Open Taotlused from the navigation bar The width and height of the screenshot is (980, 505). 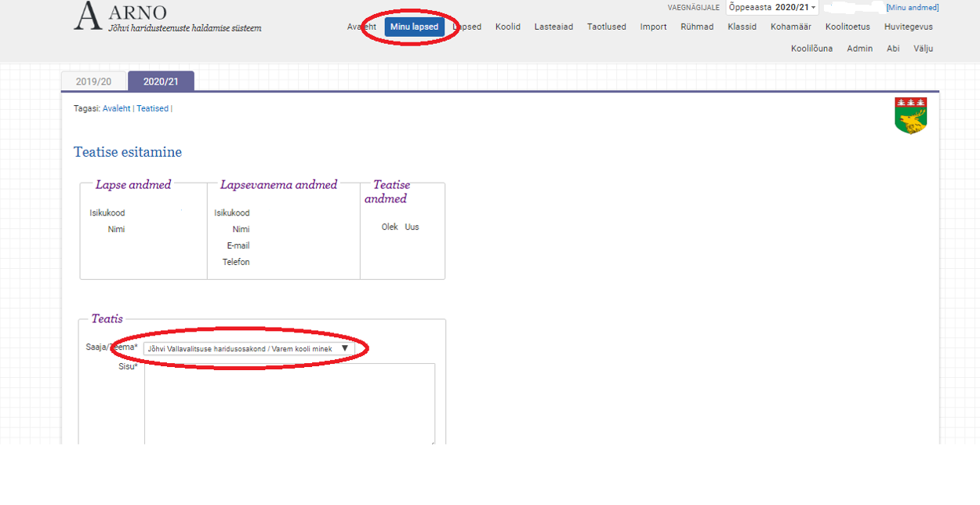click(606, 27)
